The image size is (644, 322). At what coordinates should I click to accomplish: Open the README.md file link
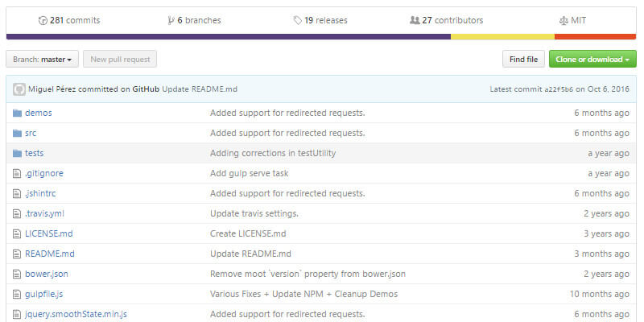pos(50,254)
